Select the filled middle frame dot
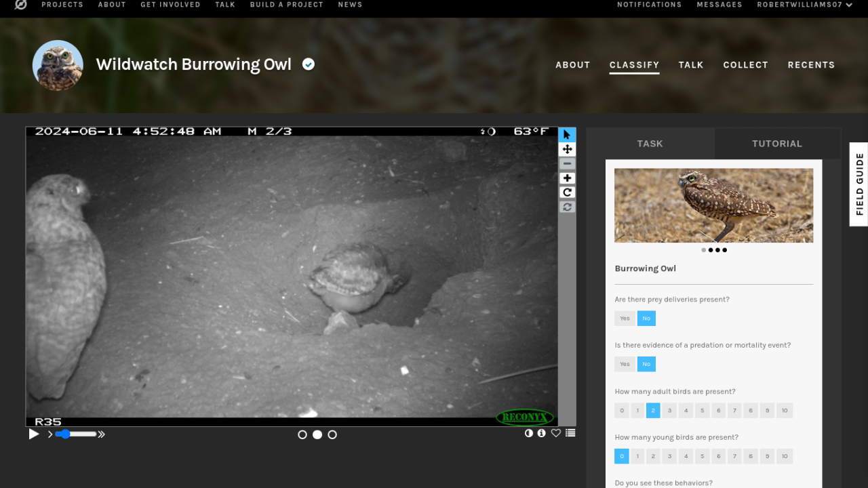 pyautogui.click(x=317, y=434)
